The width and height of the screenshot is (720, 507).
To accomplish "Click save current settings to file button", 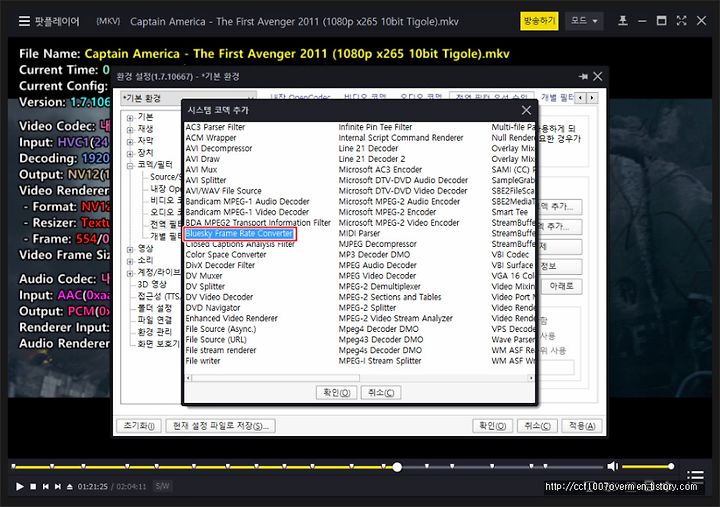I will 220,426.
